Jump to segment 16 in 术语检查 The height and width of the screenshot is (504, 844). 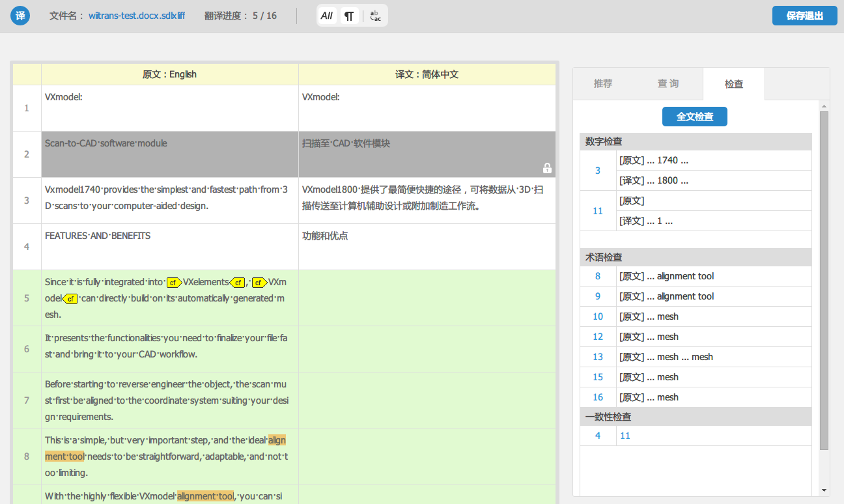click(598, 397)
